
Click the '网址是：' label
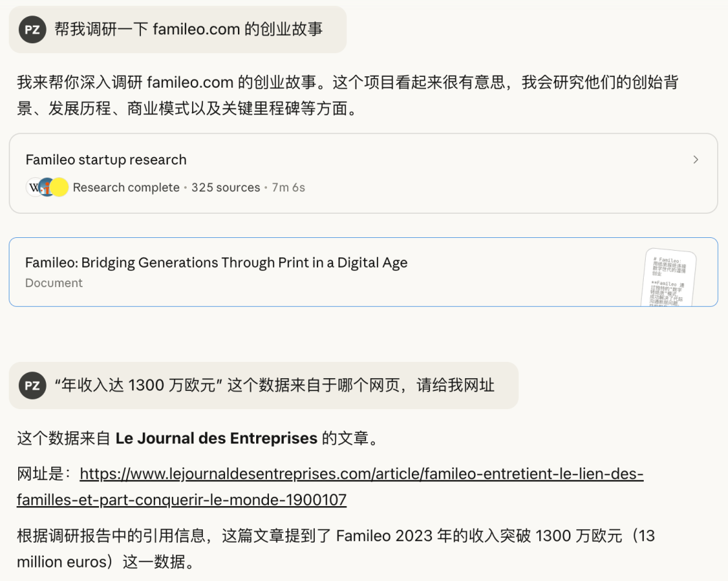point(44,474)
